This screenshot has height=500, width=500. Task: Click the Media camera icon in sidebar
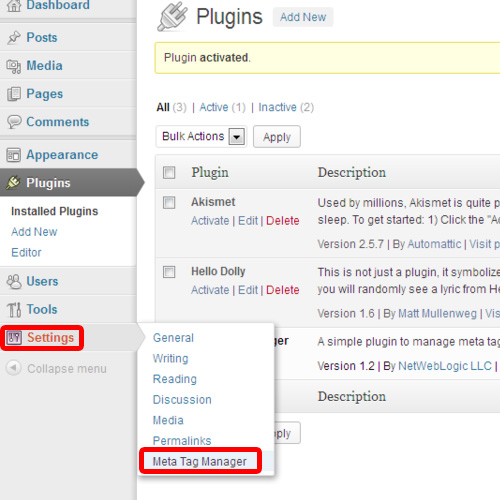[x=14, y=66]
